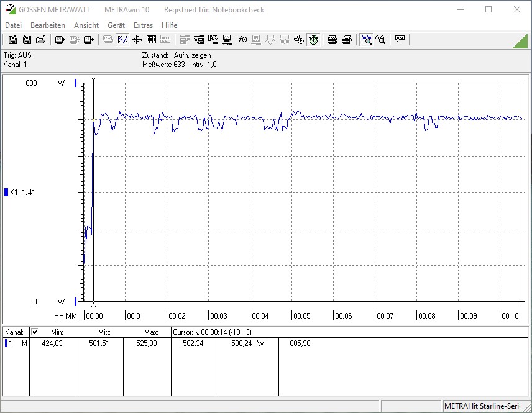Click the open folder icon in toolbar
The width and height of the screenshot is (532, 413).
point(41,40)
